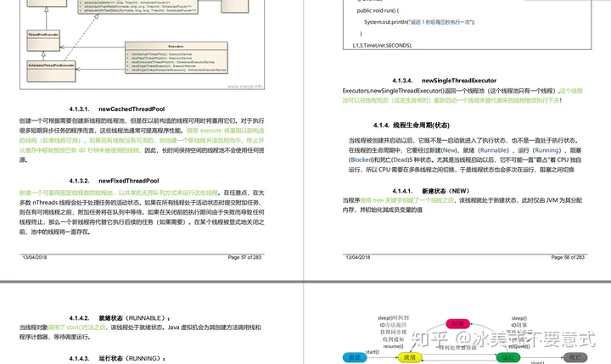Click the green 运行 state node
Screen dimensions: 611x364
[x=508, y=357]
